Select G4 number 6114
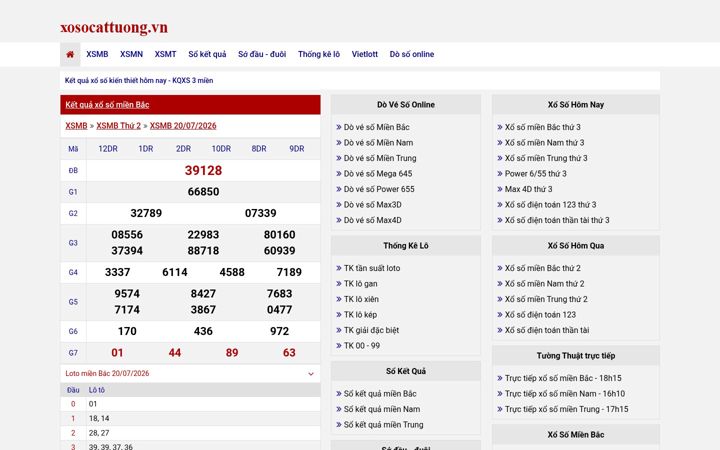Image resolution: width=720 pixels, height=450 pixels. pos(175,272)
